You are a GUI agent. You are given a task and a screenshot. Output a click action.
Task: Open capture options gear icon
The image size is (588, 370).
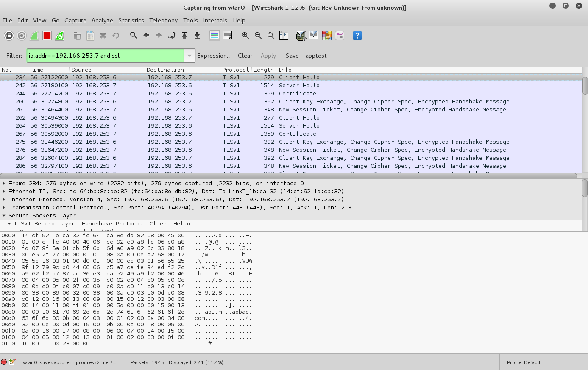tap(22, 36)
